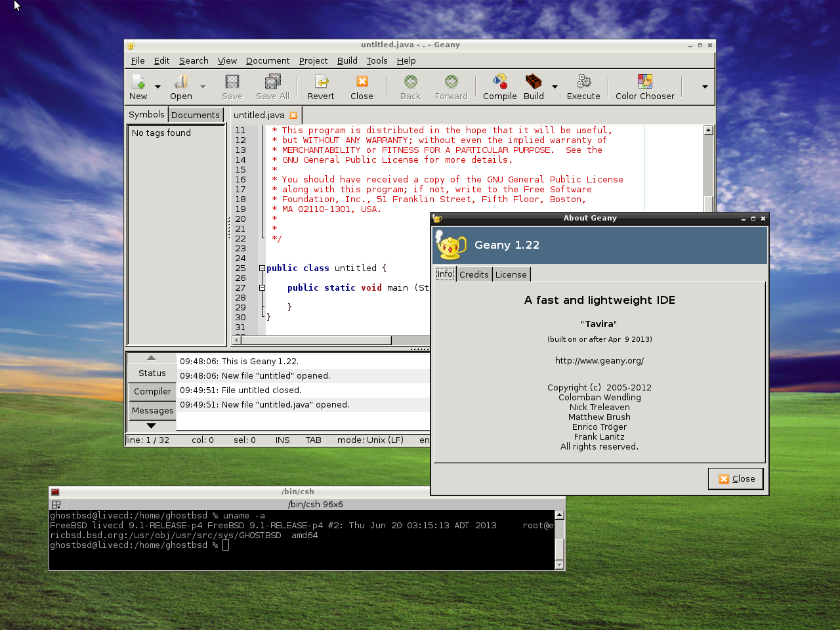This screenshot has width=840, height=630.
Task: Open the Document menu
Action: click(x=268, y=60)
